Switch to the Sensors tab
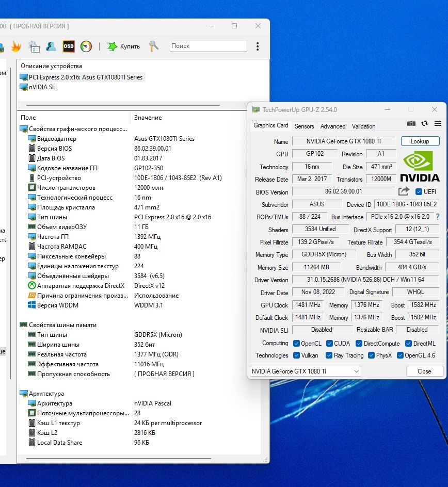This screenshot has width=448, height=487. coord(304,126)
